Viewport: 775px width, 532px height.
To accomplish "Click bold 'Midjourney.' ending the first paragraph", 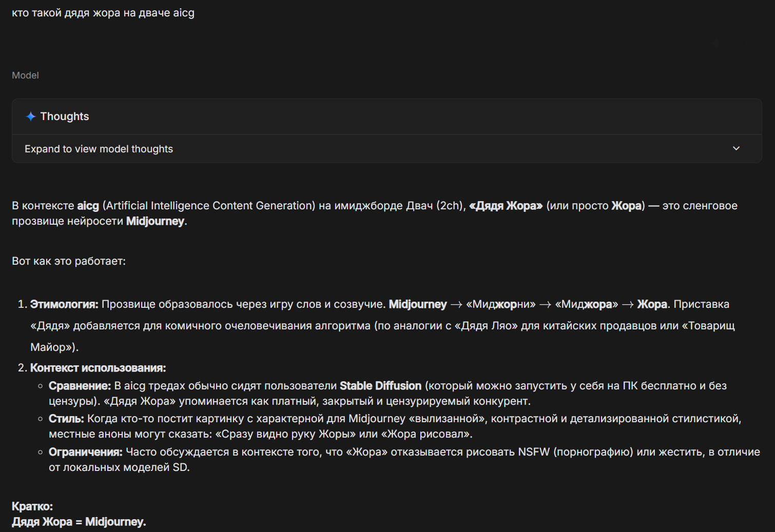I will click(x=156, y=221).
